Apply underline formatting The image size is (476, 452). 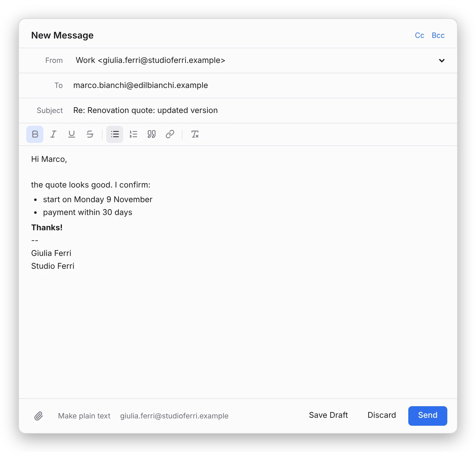(71, 134)
